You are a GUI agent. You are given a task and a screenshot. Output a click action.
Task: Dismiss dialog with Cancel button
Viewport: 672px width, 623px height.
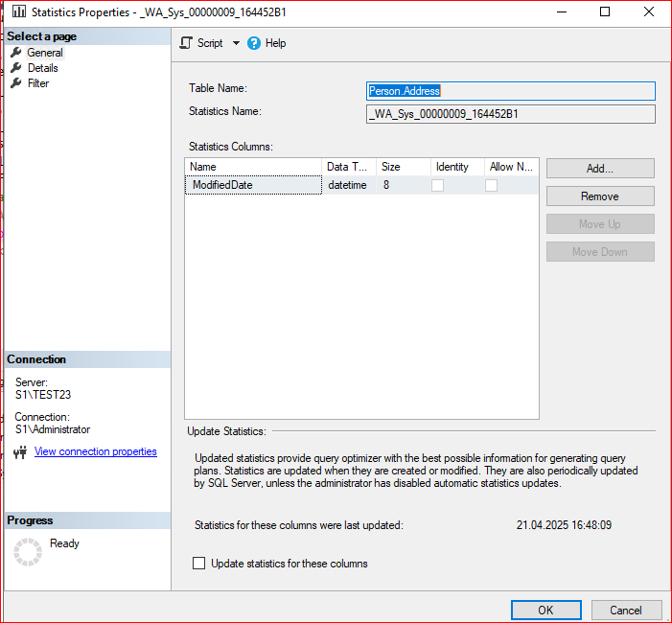(625, 610)
